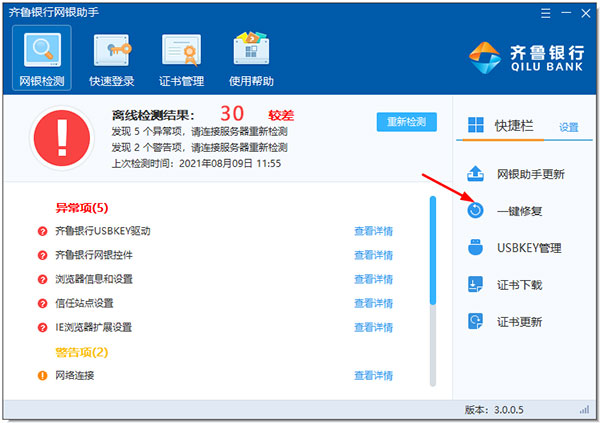Click the signal strength icon in status bar

coord(584,410)
